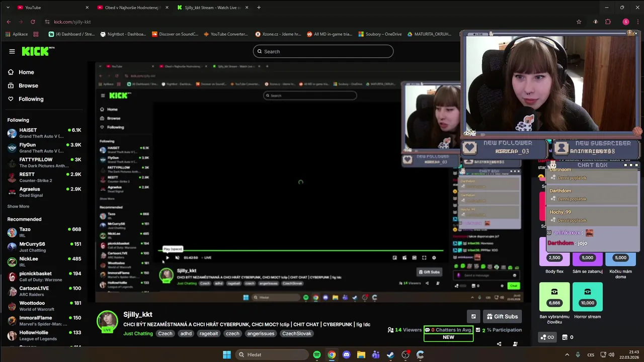Image resolution: width=644 pixels, height=362 pixels.
Task: Switch to Obed v Najhoršie Hodnotenej tab
Action: click(x=133, y=8)
